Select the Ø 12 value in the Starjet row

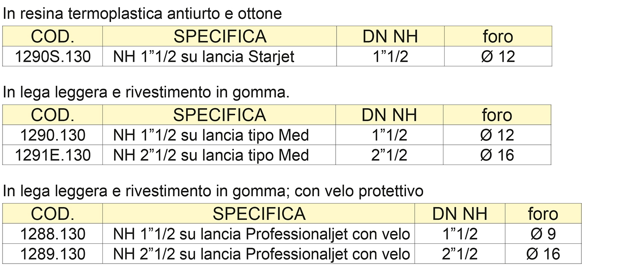[498, 57]
